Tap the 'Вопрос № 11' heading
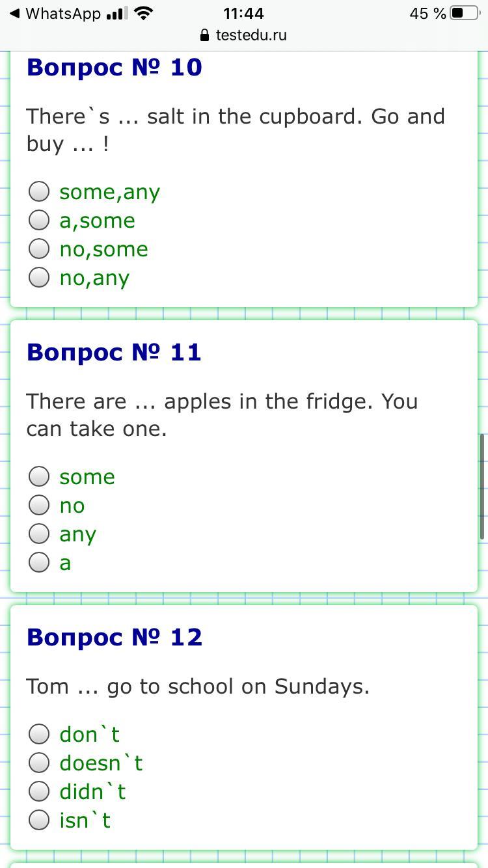The height and width of the screenshot is (868, 488). pos(115,352)
